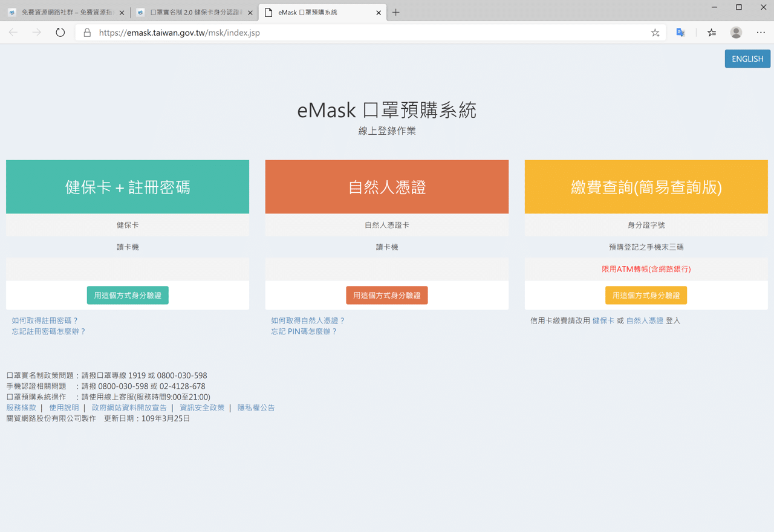Close the 口罩實名制 2.0 tab
The image size is (774, 532).
(250, 13)
